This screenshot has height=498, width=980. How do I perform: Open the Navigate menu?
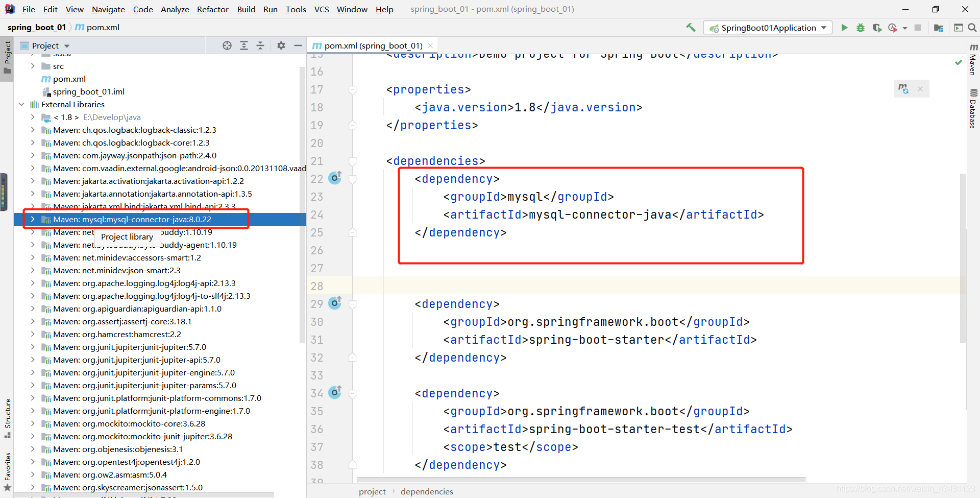click(x=108, y=9)
